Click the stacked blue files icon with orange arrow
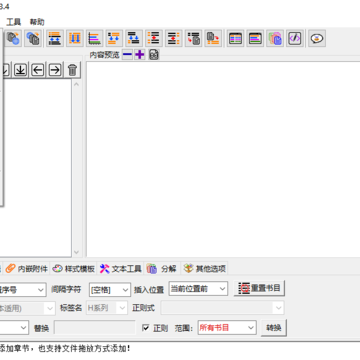 (x=33, y=38)
